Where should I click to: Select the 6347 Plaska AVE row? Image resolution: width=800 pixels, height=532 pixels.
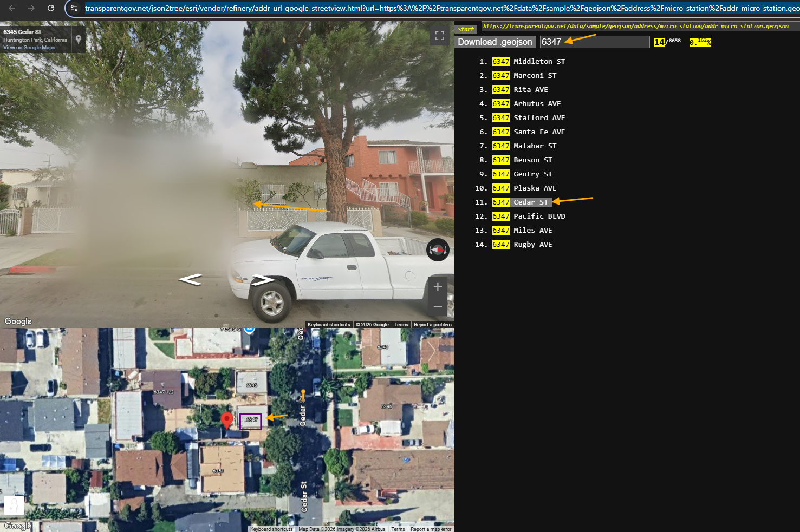coord(524,188)
